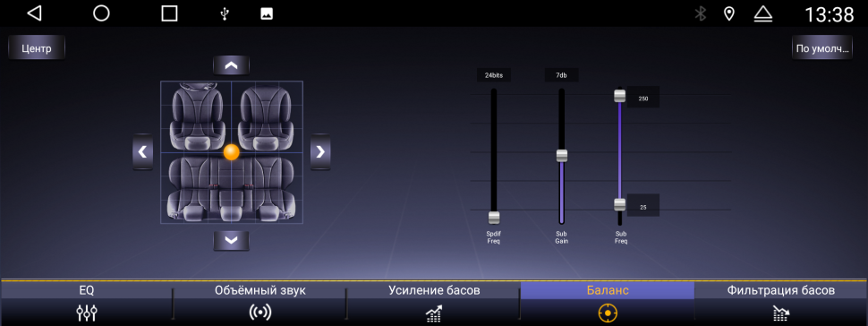Viewport: 868px width, 326px height.
Task: Click the Bluetooth status icon
Action: tap(701, 13)
